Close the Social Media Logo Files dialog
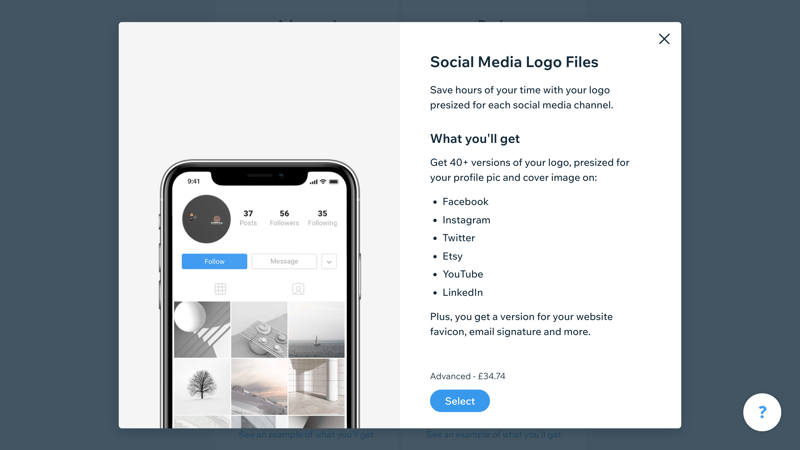 tap(664, 39)
